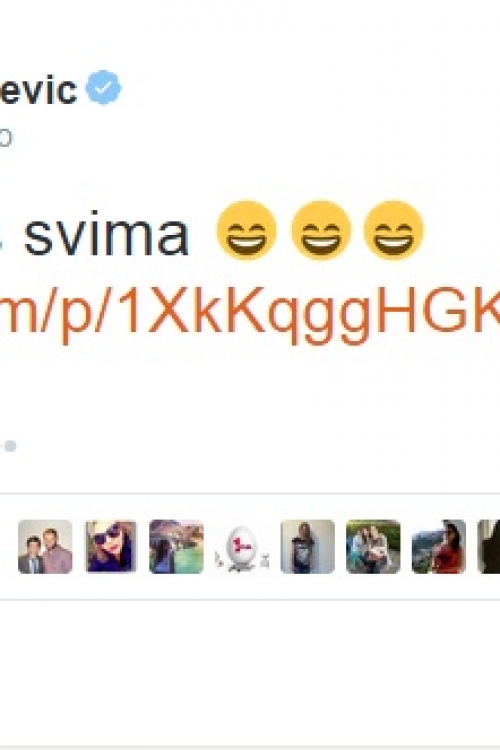500x750 pixels.
Task: Click the first grinning emoji
Action: 246,230
